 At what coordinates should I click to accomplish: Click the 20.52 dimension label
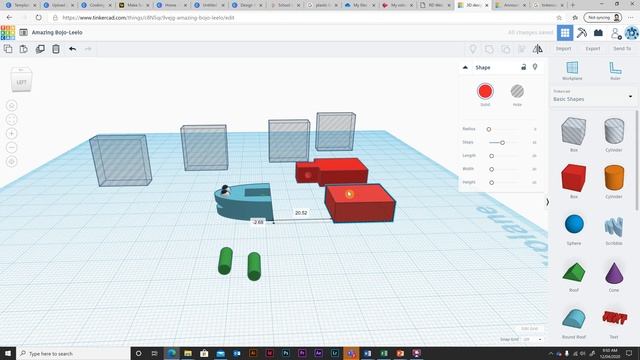(x=301, y=213)
